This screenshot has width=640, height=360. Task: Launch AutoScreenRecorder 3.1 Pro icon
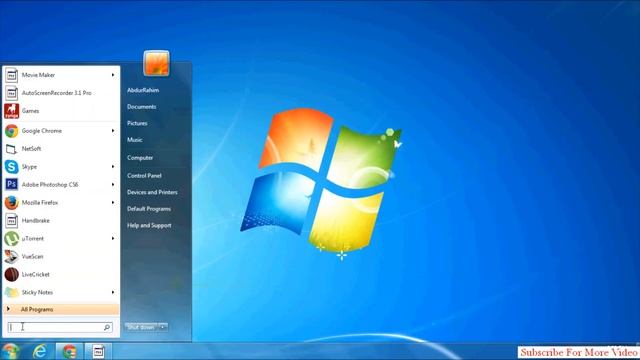coord(11,93)
